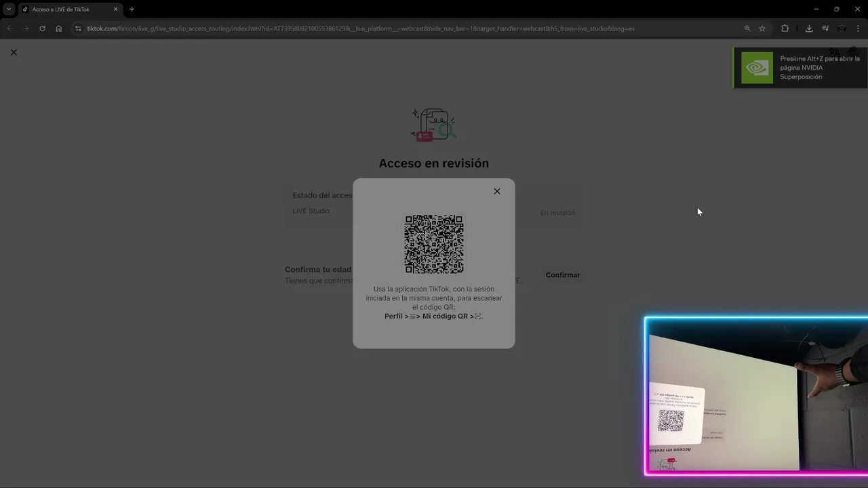Close the QR code popup
The width and height of the screenshot is (868, 488).
pos(497,191)
